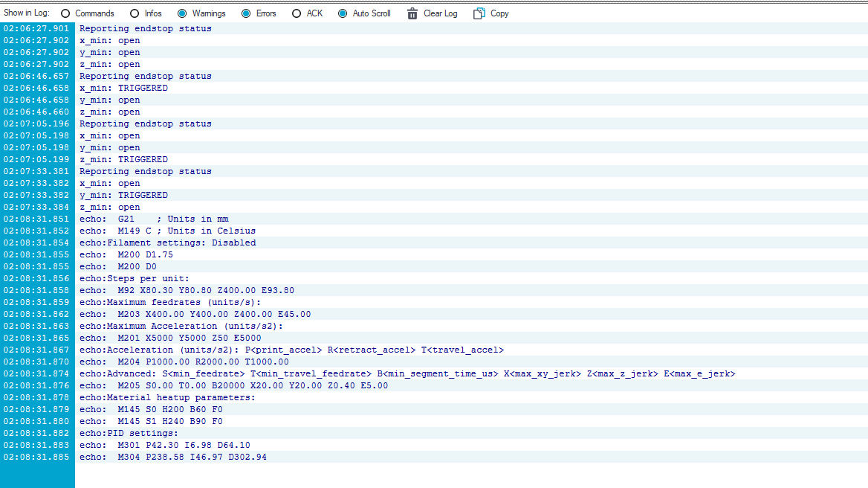
Task: Select the x_min: TRIGGERED log line
Action: click(x=123, y=88)
